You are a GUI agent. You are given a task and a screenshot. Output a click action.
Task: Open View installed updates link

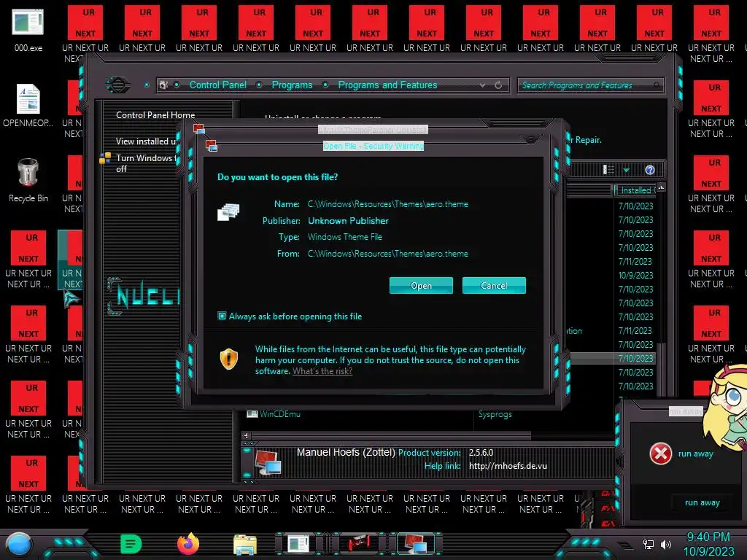pos(146,141)
